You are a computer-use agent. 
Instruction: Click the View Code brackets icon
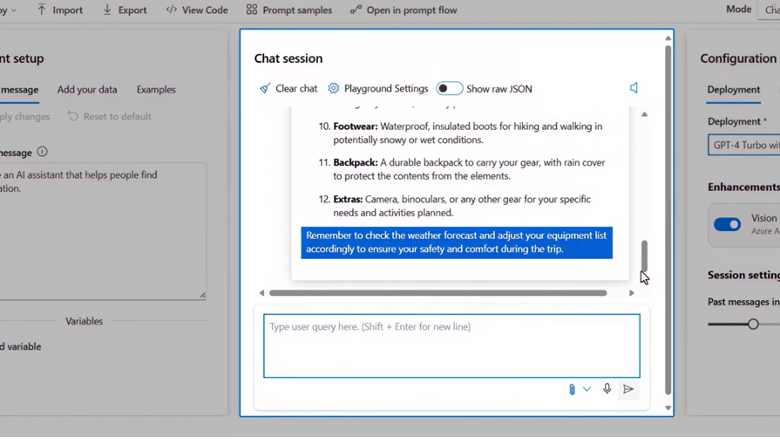point(171,9)
